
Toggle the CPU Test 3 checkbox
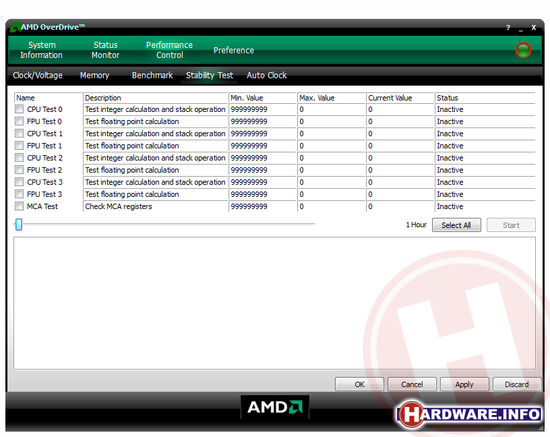[19, 182]
